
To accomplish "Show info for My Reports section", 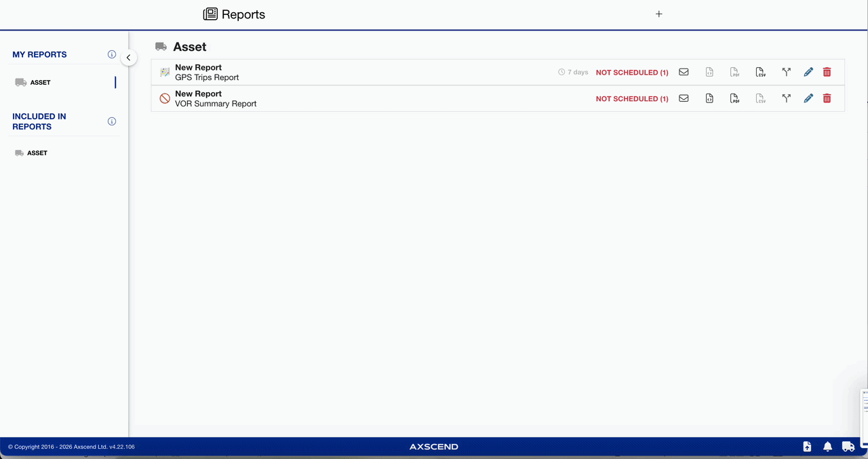I will 112,54.
